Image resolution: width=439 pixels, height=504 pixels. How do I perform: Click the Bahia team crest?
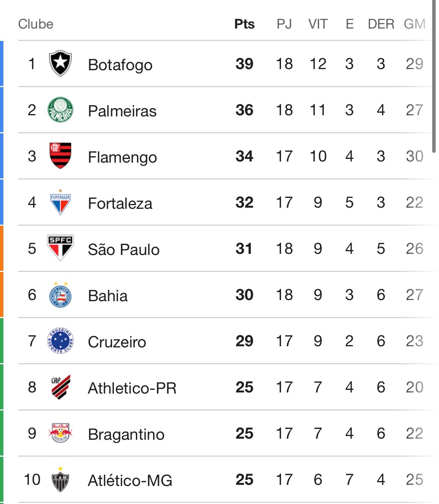[60, 294]
